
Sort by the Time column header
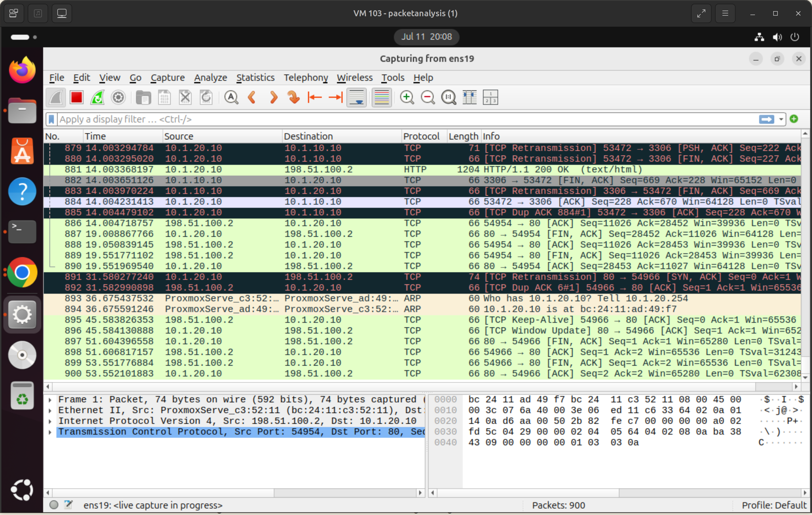(123, 136)
